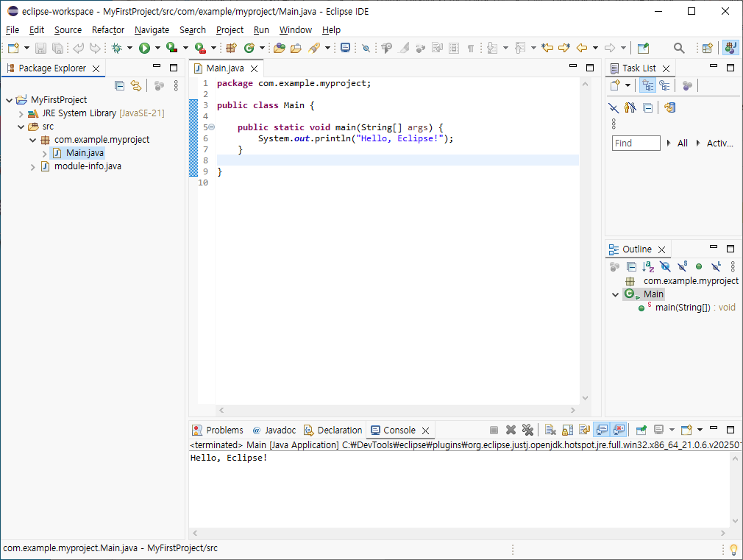Click the Coverage launch icon
The width and height of the screenshot is (743, 560).
pyautogui.click(x=172, y=48)
